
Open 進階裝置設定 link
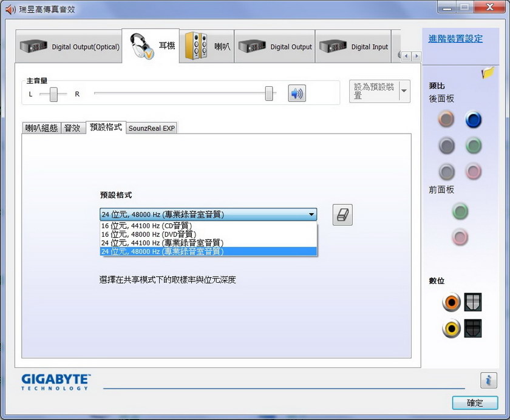coord(455,39)
